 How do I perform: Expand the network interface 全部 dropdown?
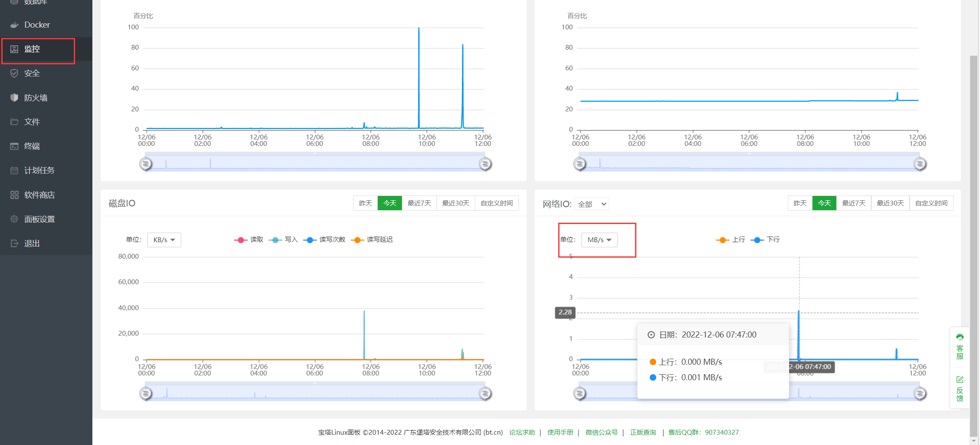pos(592,204)
